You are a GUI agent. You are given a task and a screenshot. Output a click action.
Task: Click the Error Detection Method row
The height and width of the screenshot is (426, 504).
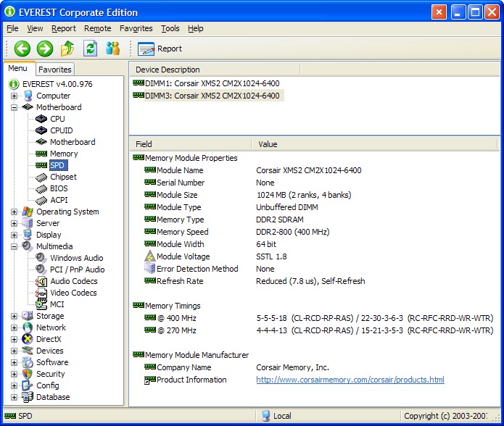point(210,269)
